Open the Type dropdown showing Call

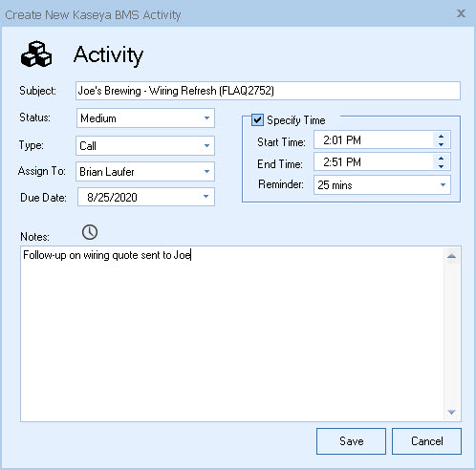(x=145, y=146)
